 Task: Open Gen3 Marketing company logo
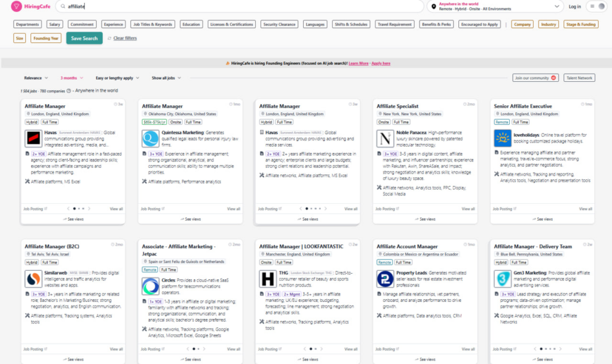pyautogui.click(x=503, y=279)
